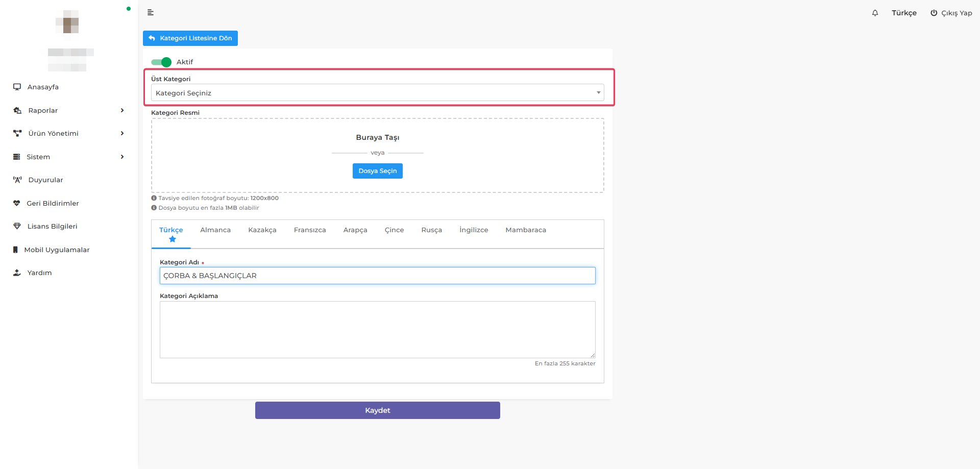The image size is (980, 469).
Task: Click the Geri Bildirimler heart icon
Action: 17,203
